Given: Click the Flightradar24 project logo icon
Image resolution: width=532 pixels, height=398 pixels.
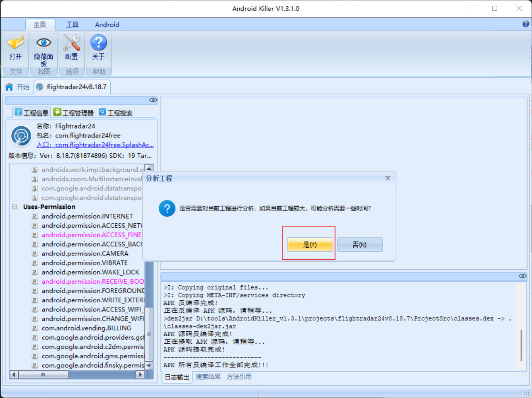Looking at the screenshot, I should pos(21,136).
